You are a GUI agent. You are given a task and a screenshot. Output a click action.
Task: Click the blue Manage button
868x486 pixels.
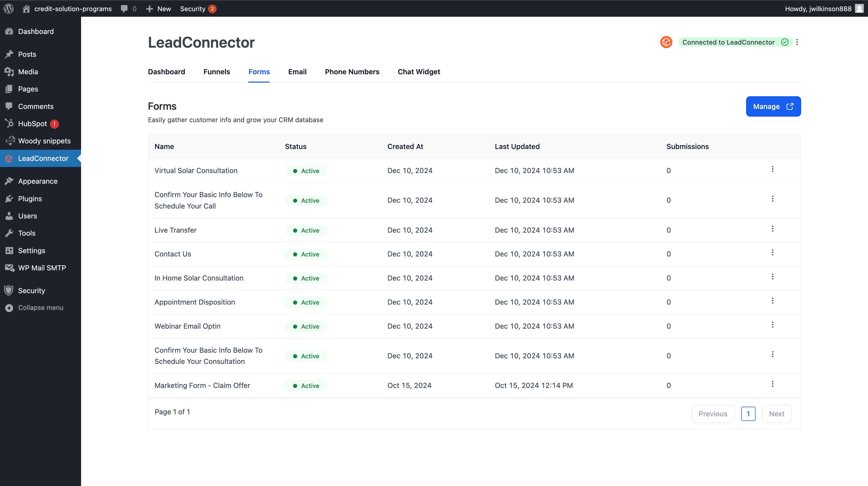click(x=773, y=106)
